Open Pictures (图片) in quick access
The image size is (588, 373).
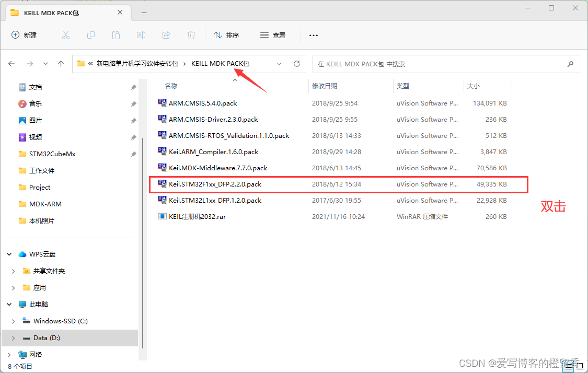[36, 120]
